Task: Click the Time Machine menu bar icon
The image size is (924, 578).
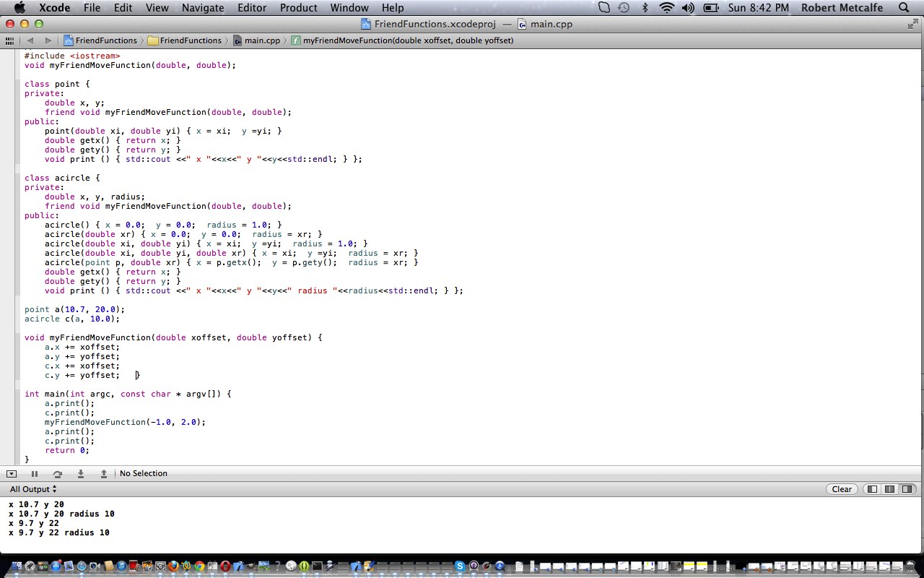Action: pyautogui.click(x=624, y=8)
